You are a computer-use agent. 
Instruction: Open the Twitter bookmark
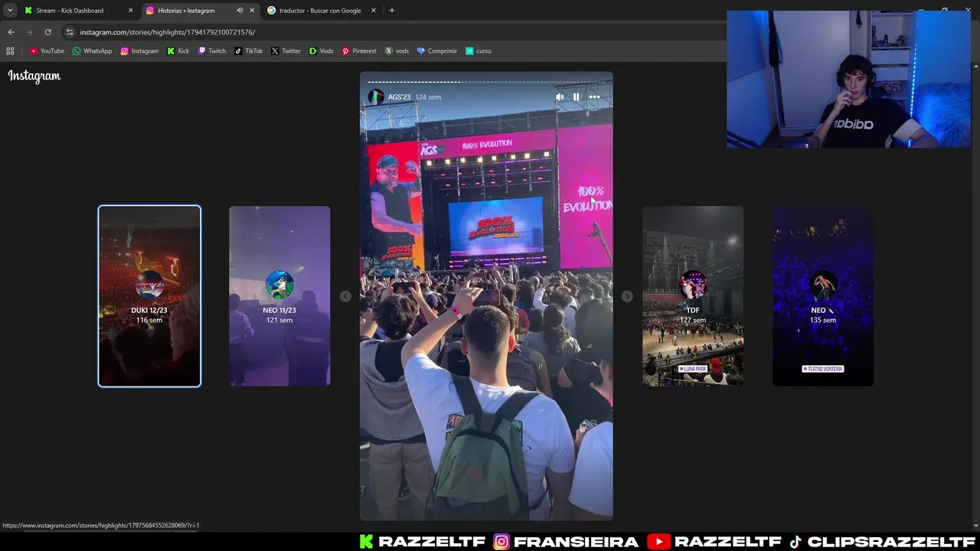286,51
